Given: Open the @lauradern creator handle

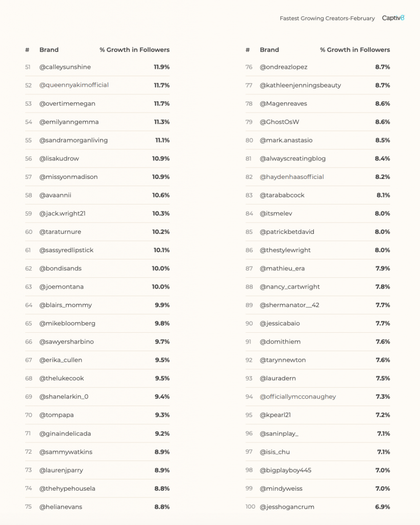Looking at the screenshot, I should coord(277,378).
